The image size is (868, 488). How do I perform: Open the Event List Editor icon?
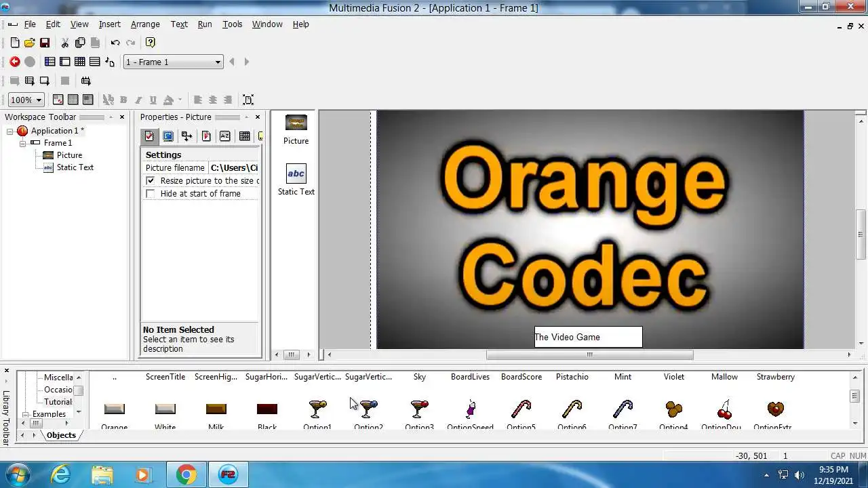(95, 62)
